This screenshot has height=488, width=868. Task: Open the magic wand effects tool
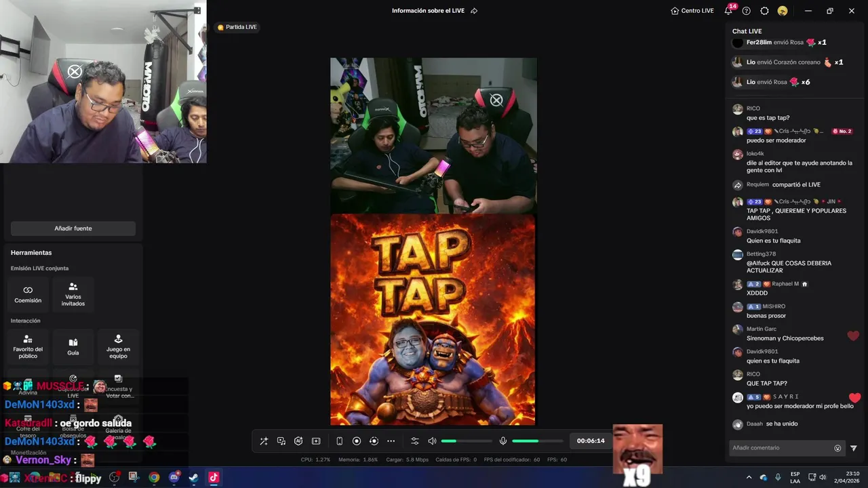[264, 441]
